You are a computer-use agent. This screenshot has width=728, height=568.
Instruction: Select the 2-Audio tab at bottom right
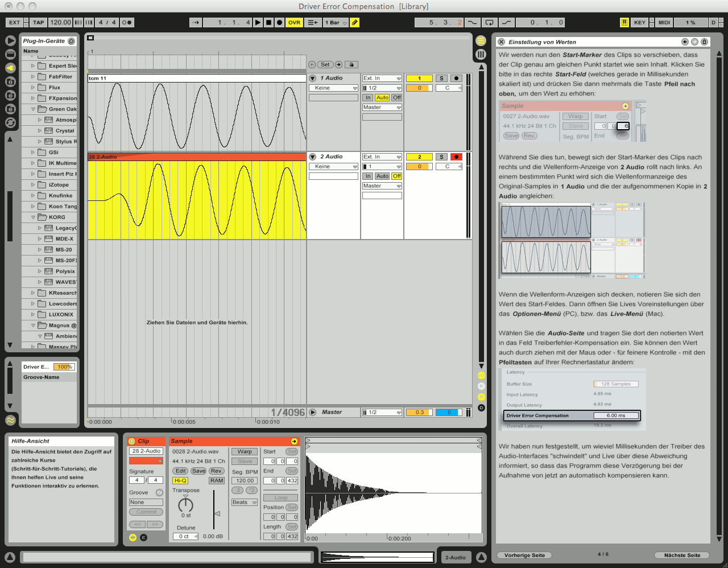(x=455, y=557)
